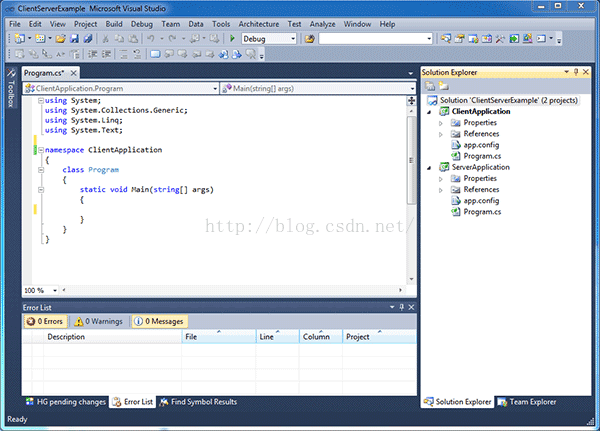Toggle a bookmark on current line
The image size is (600, 431).
point(155,54)
